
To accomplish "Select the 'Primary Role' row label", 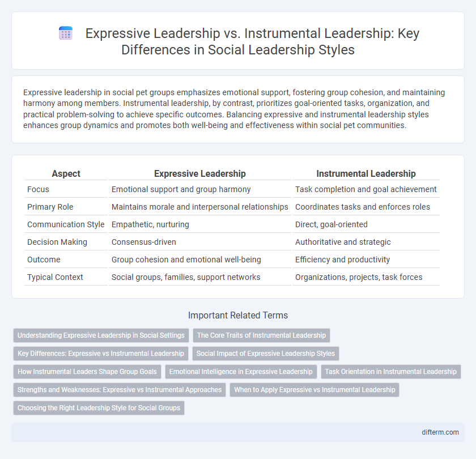I will 50,207.
